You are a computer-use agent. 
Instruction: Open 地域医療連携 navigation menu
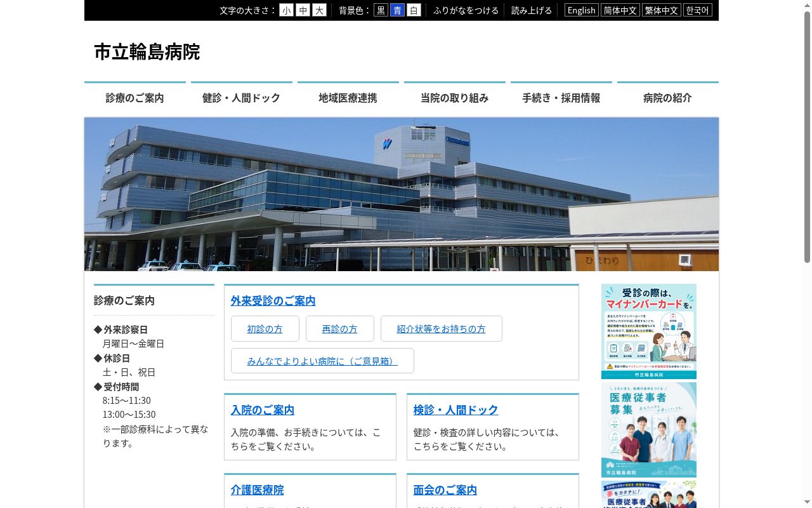348,98
